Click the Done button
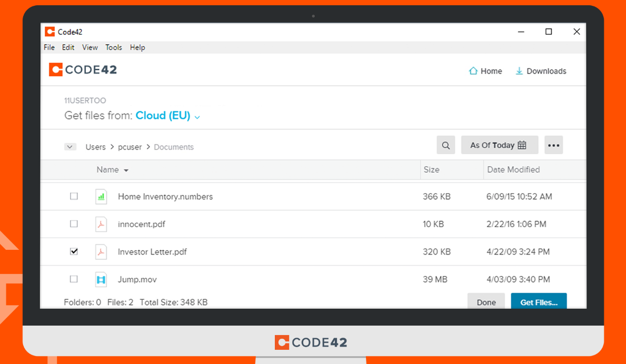626x364 pixels. pos(486,302)
